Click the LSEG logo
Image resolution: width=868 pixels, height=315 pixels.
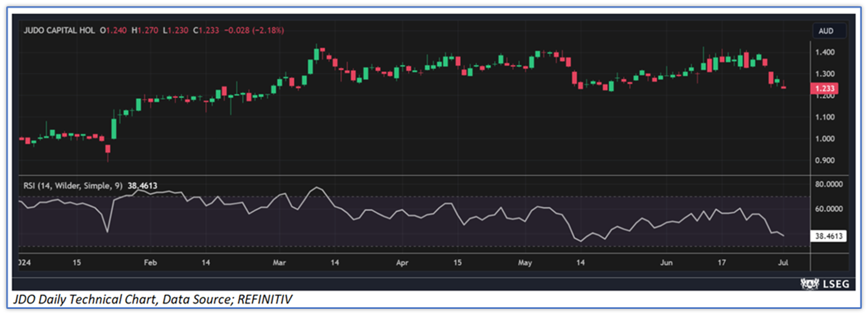[x=824, y=284]
